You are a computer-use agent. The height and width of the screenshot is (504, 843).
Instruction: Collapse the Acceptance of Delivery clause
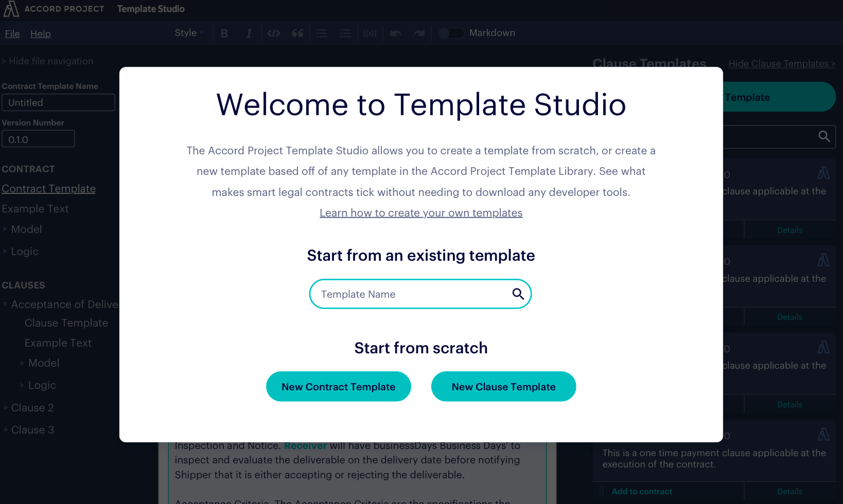click(5, 304)
